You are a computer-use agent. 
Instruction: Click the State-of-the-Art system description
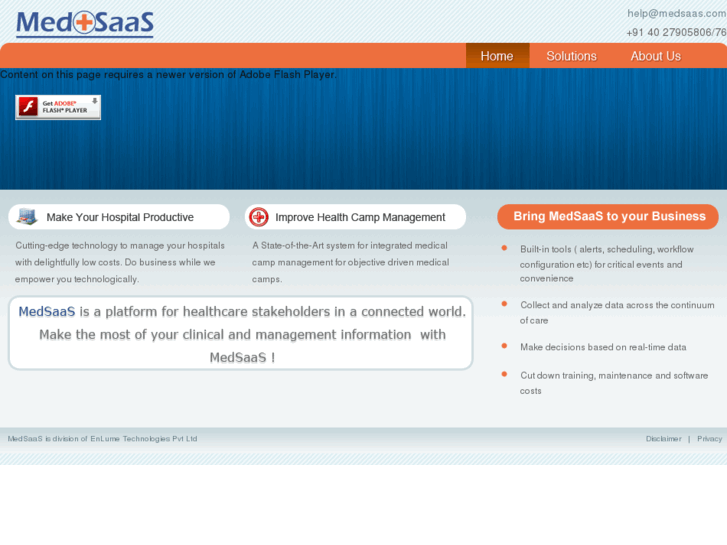351,263
